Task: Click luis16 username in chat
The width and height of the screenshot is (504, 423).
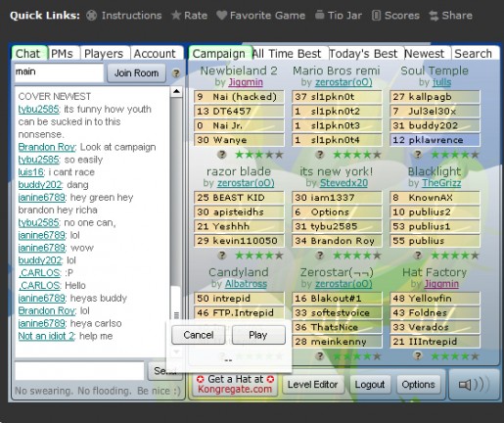Action: tap(30, 172)
